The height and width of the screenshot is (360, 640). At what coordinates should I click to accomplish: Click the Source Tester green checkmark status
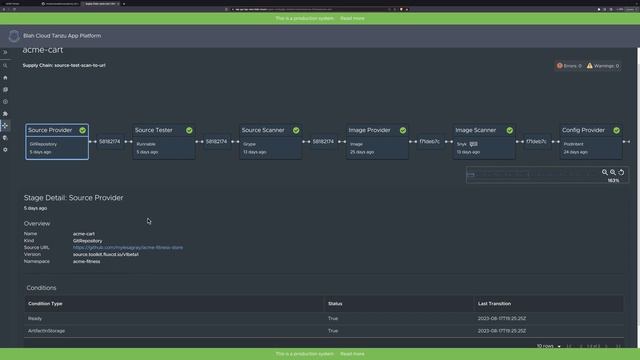189,130
